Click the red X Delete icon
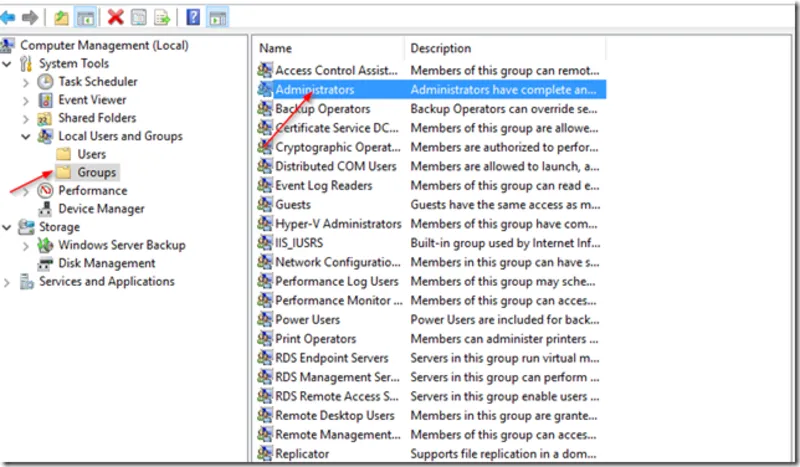The width and height of the screenshot is (800, 467). pyautogui.click(x=115, y=17)
